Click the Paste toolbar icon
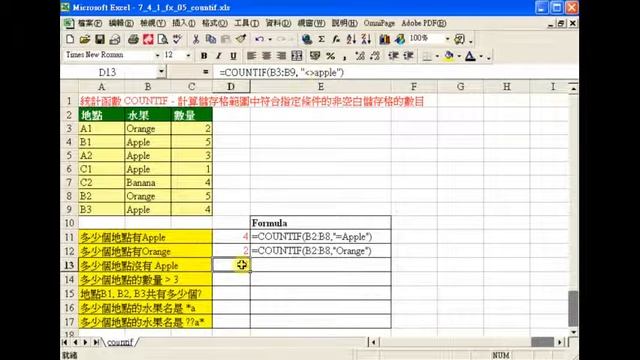This screenshot has width=640, height=360. pyautogui.click(x=225, y=39)
